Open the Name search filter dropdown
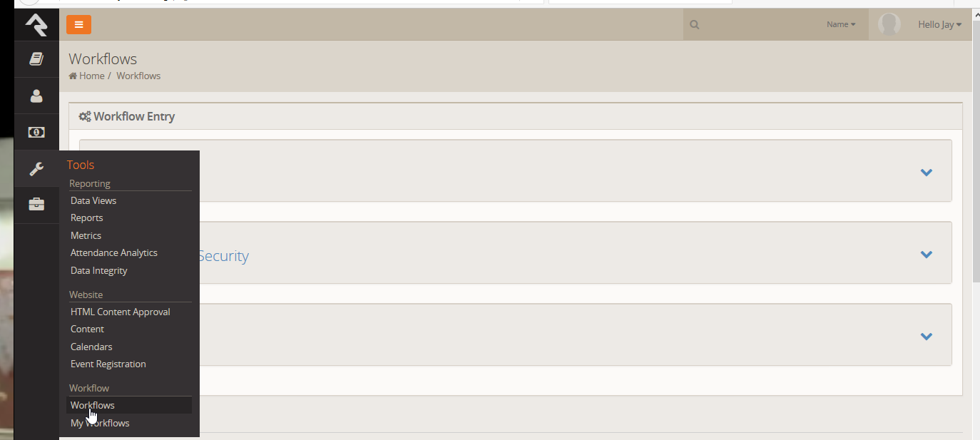 841,25
